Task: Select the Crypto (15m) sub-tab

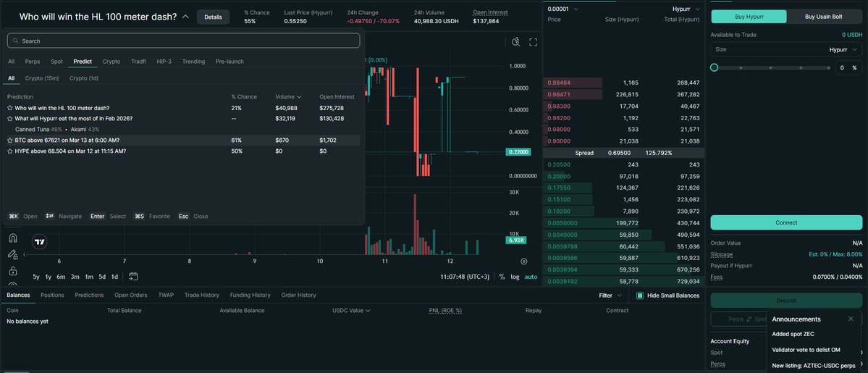Action: click(42, 78)
